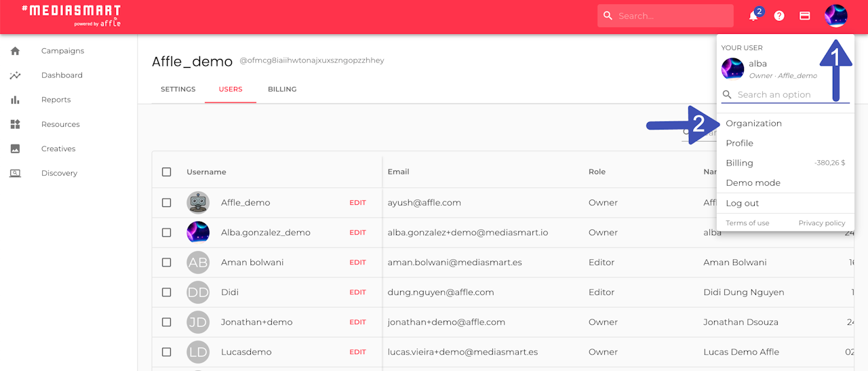This screenshot has width=868, height=371.
Task: Click Editor role in Didi row
Action: [x=601, y=292]
